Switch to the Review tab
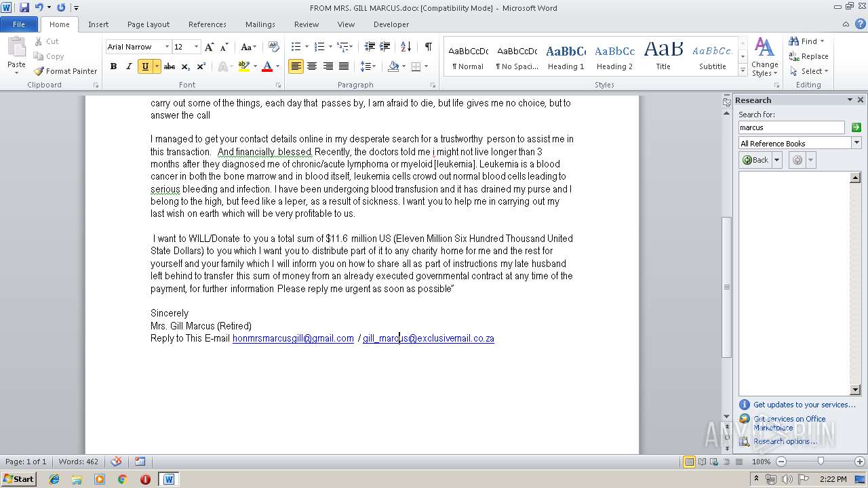 point(307,24)
